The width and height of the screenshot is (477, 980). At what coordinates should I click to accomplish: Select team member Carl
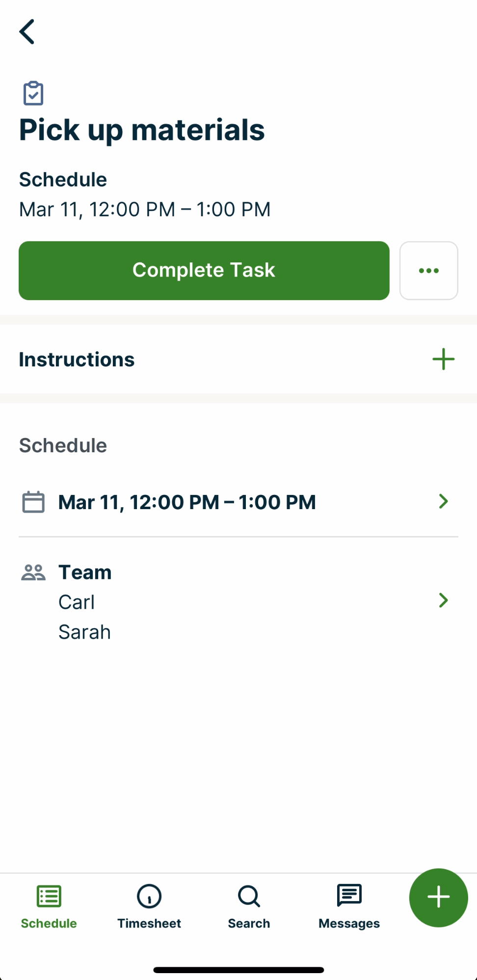(x=77, y=602)
